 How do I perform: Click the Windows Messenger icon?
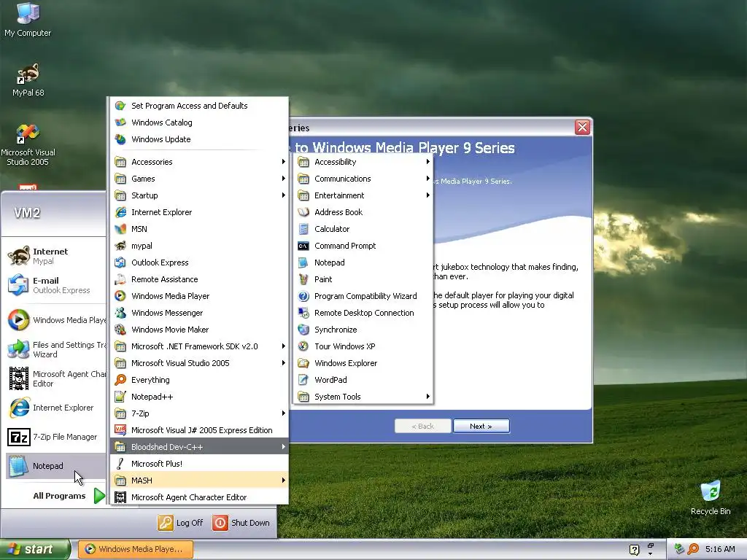point(120,313)
